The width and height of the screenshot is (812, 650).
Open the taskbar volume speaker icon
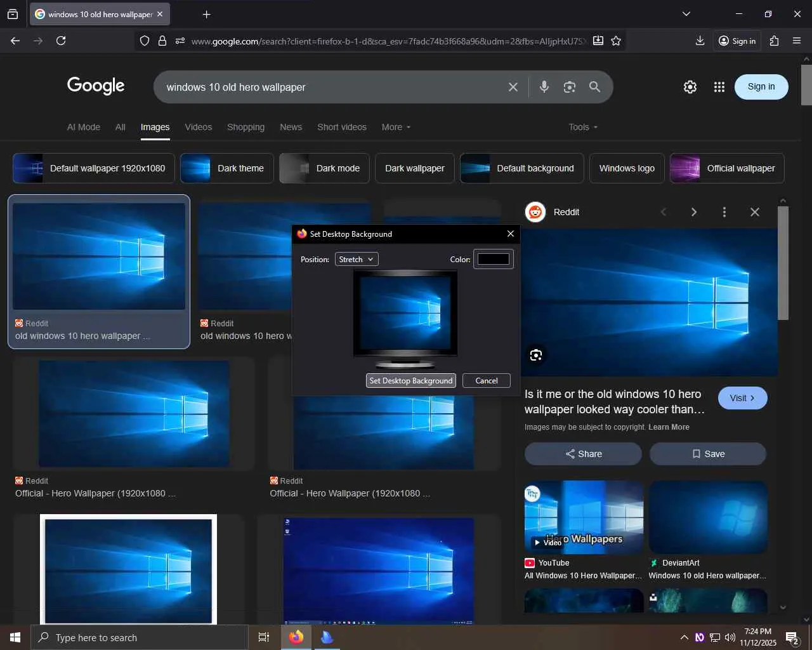click(x=730, y=637)
